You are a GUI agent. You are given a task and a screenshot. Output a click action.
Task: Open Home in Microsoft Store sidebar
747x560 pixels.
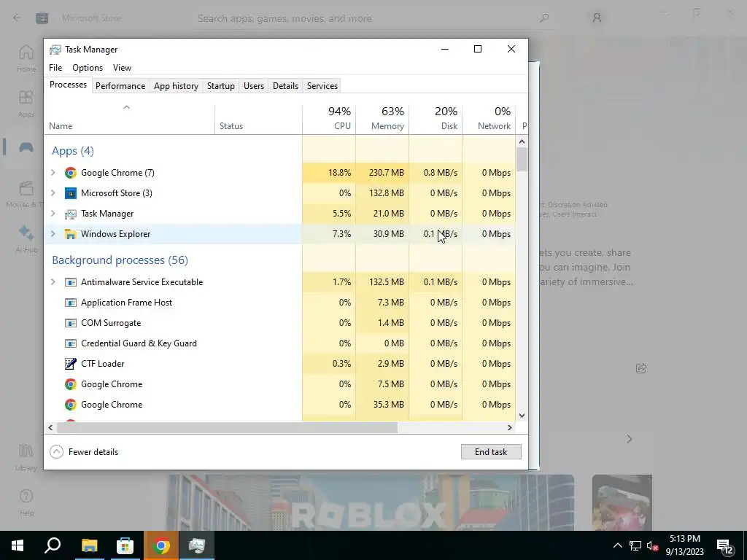(x=26, y=58)
